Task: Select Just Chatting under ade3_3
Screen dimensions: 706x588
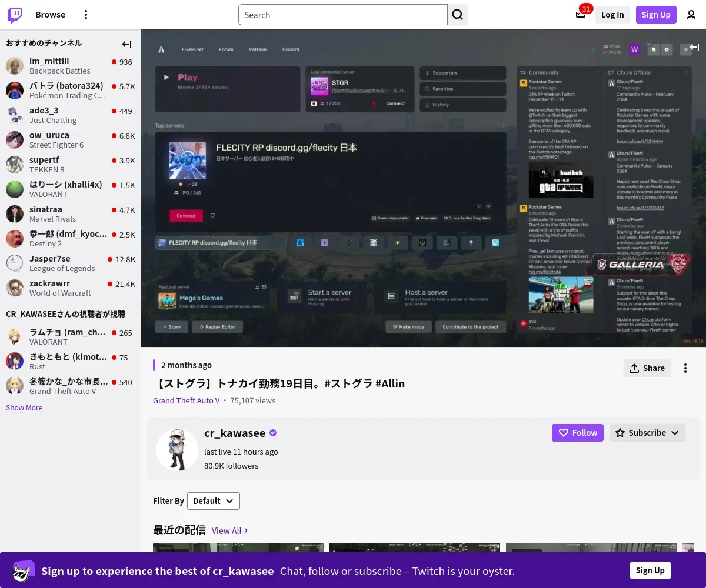Action: click(x=53, y=120)
